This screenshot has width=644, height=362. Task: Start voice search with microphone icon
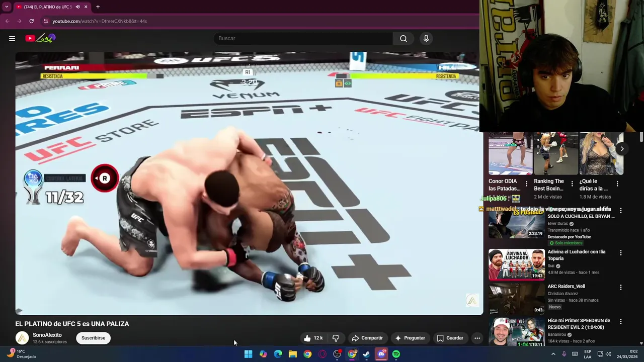[426, 38]
